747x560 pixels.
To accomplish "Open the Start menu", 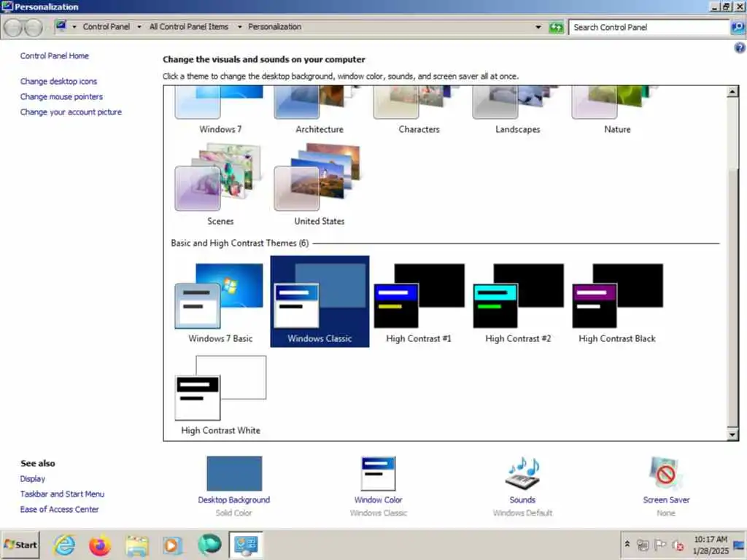I will click(x=20, y=545).
